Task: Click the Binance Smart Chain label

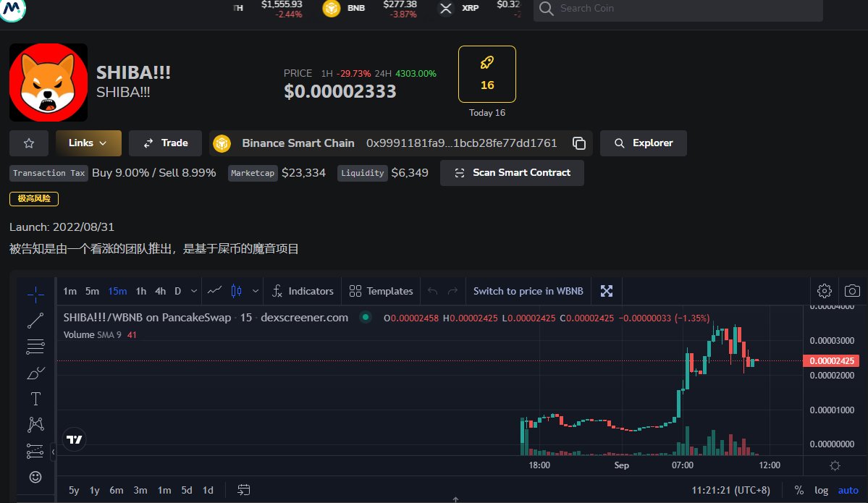Action: (298, 143)
